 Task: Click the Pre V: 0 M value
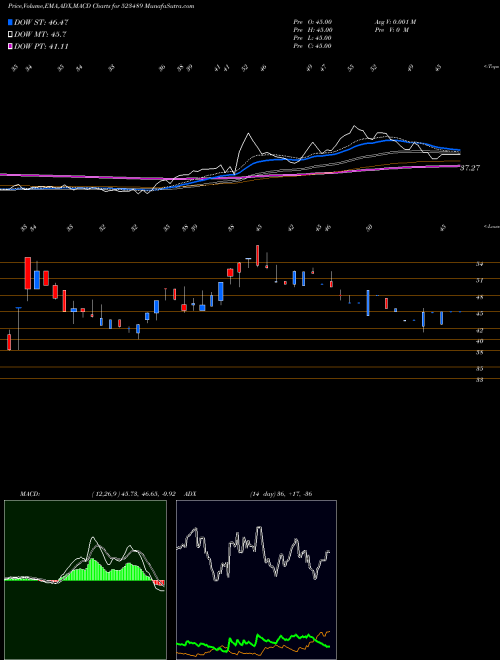[391, 30]
